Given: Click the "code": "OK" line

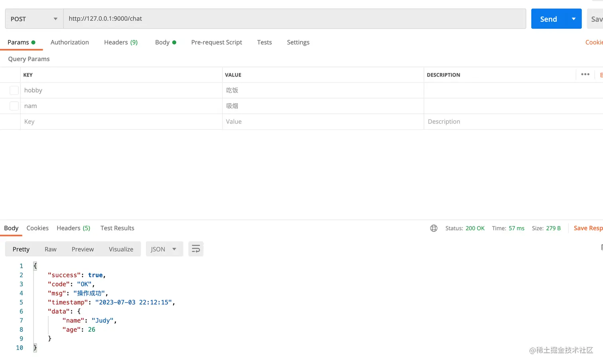Looking at the screenshot, I should click(71, 284).
